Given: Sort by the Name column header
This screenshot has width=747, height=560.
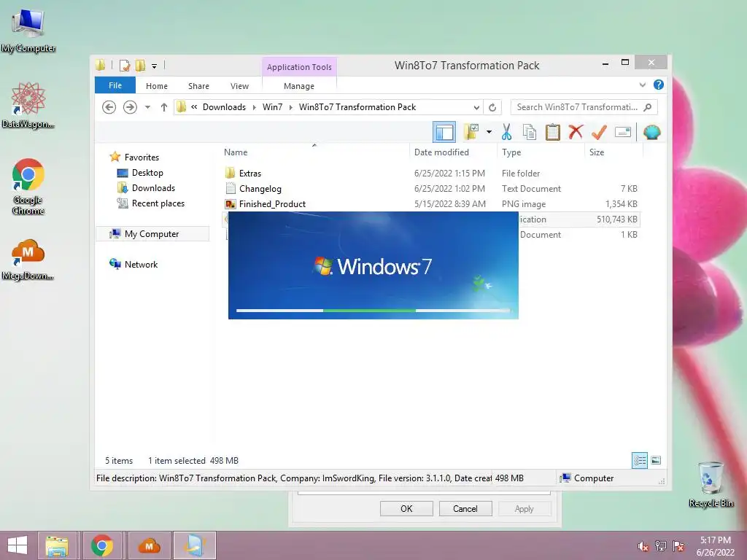Looking at the screenshot, I should (236, 152).
